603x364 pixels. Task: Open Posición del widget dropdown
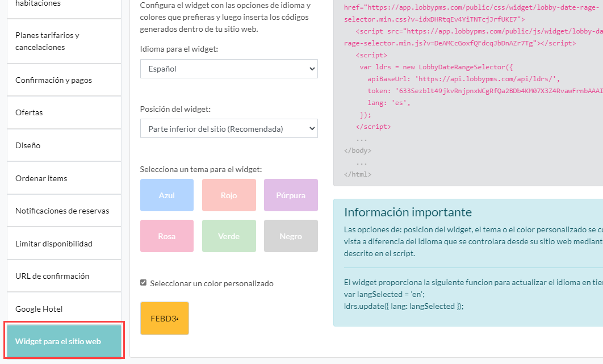(229, 128)
